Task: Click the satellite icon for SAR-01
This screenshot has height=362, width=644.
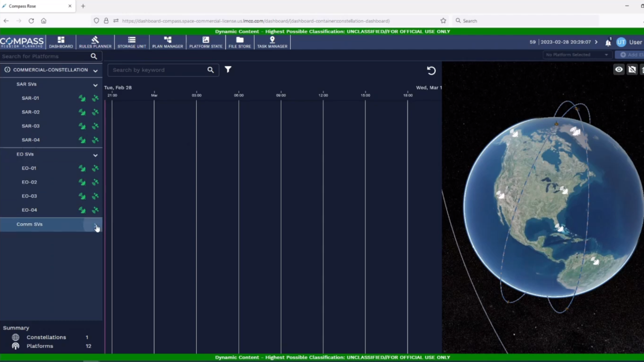Action: pyautogui.click(x=95, y=99)
